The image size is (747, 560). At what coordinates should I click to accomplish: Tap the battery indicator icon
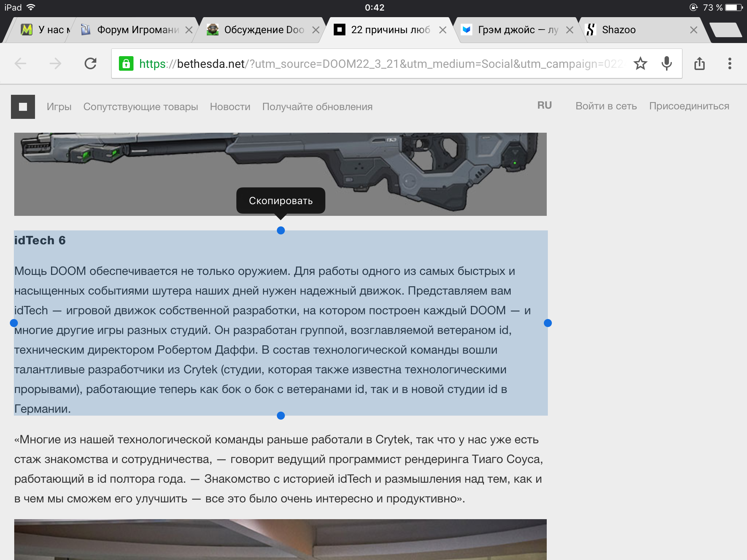(734, 7)
